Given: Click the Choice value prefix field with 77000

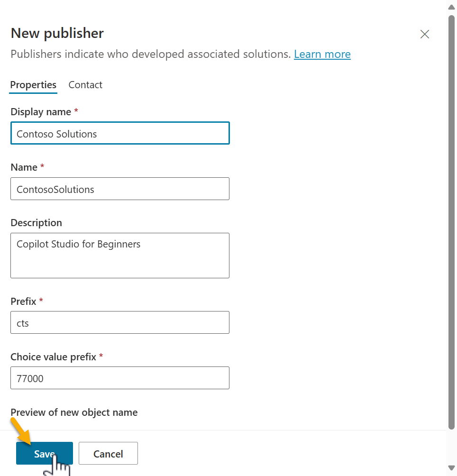Looking at the screenshot, I should [x=120, y=378].
